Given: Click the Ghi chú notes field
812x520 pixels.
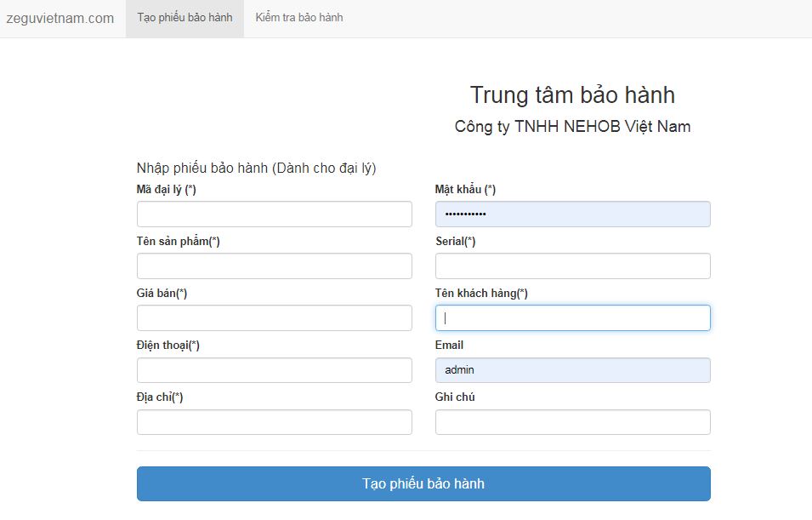Looking at the screenshot, I should coord(573,422).
